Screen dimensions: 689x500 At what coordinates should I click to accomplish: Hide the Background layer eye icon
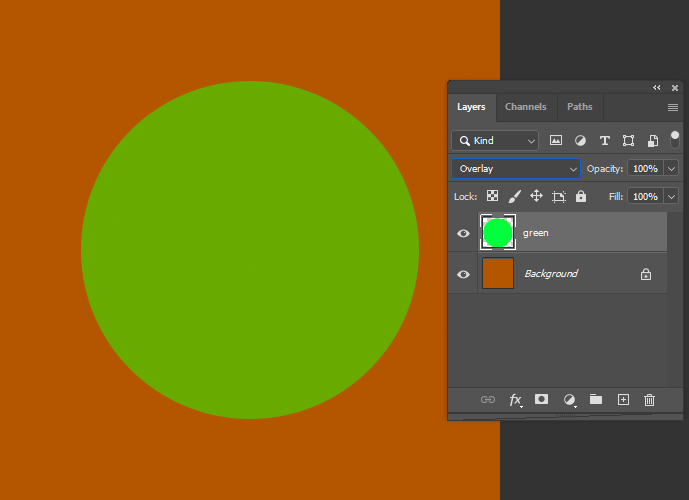[x=463, y=275]
